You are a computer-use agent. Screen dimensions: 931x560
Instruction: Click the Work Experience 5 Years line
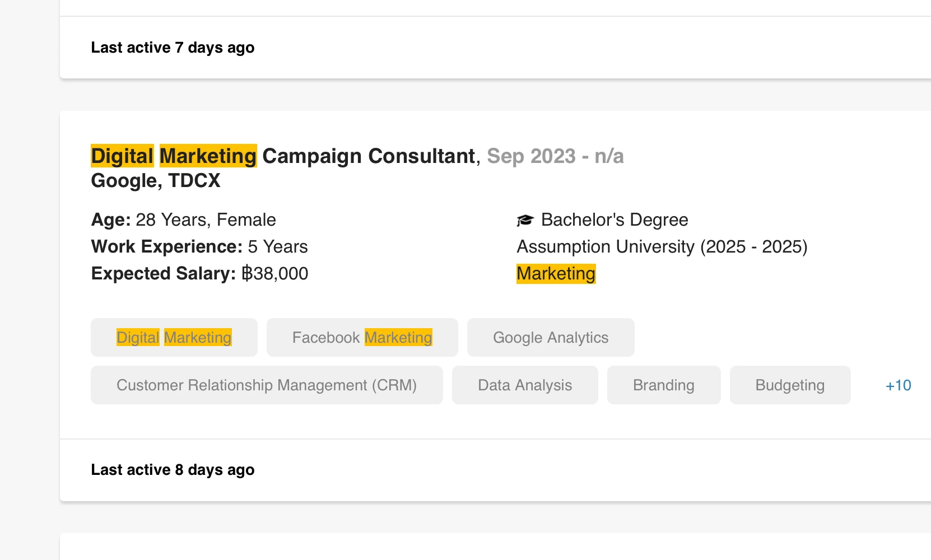199,247
